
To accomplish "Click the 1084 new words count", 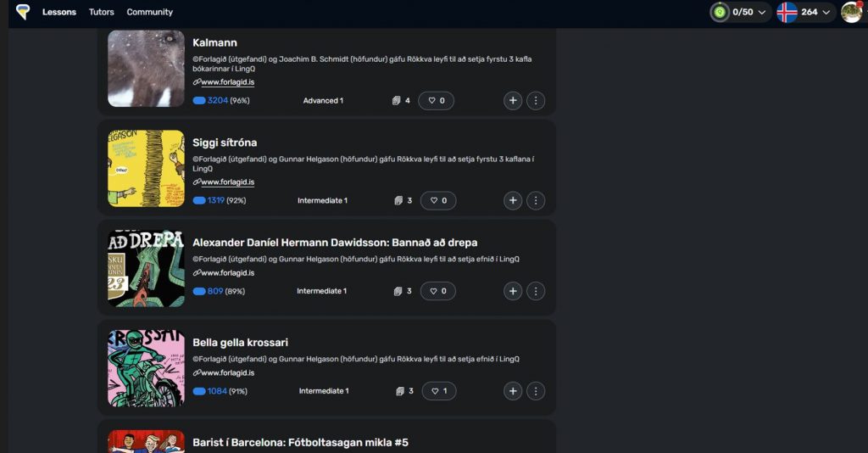I will click(x=217, y=391).
